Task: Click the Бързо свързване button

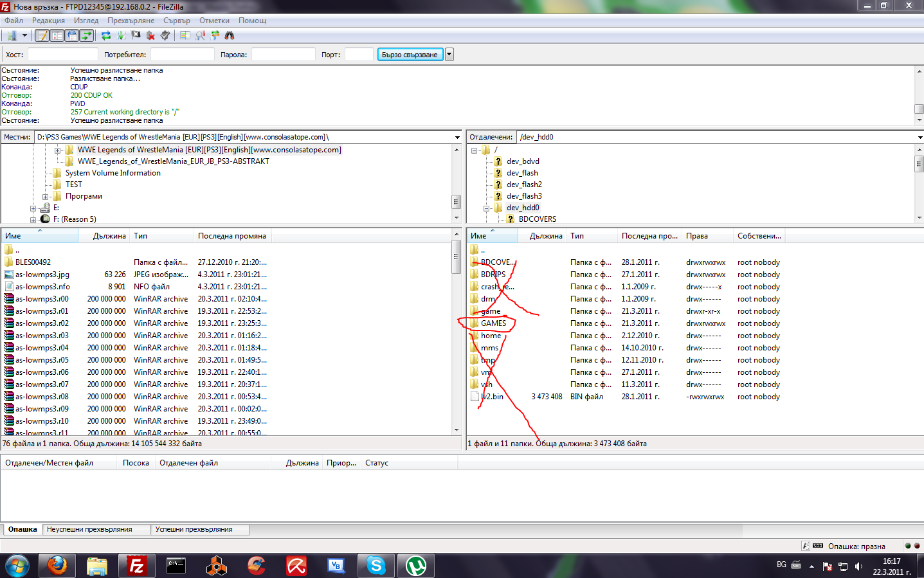Action: click(410, 55)
